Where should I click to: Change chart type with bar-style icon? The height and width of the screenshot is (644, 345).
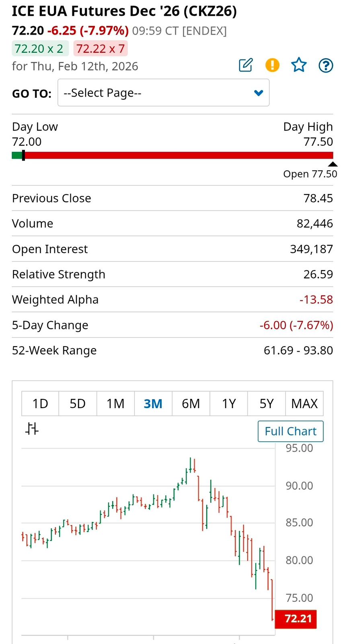coord(32,429)
